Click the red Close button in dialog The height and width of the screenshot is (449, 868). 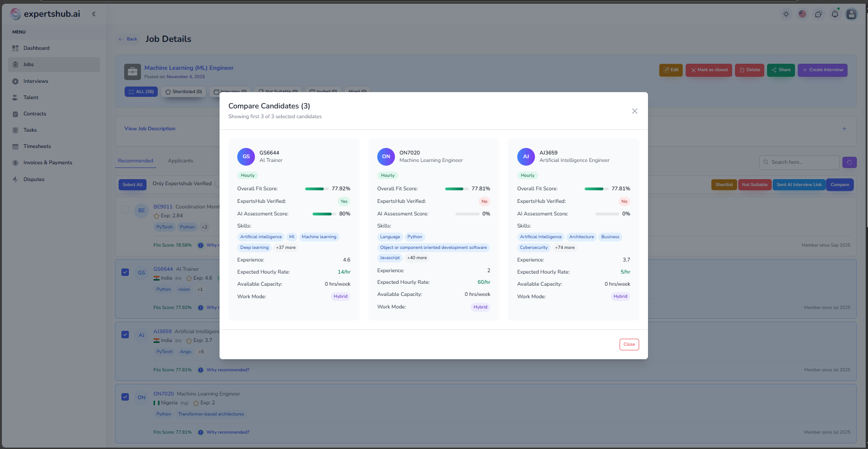[629, 344]
